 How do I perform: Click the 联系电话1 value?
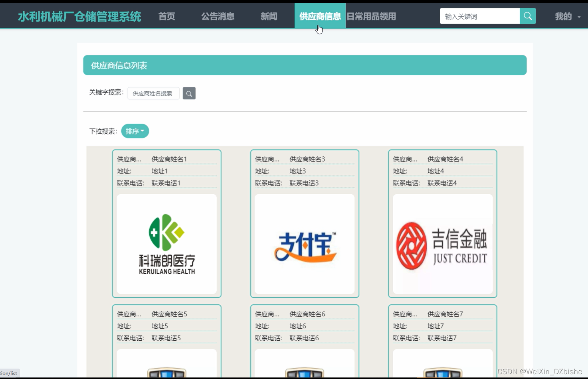(166, 183)
